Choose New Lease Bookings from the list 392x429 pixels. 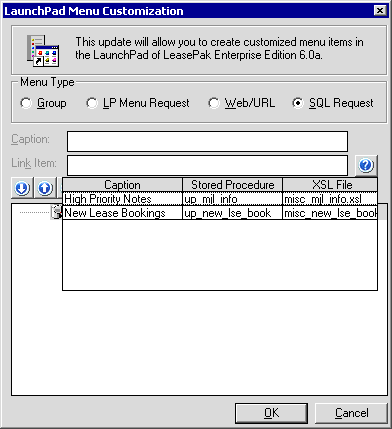(220, 213)
